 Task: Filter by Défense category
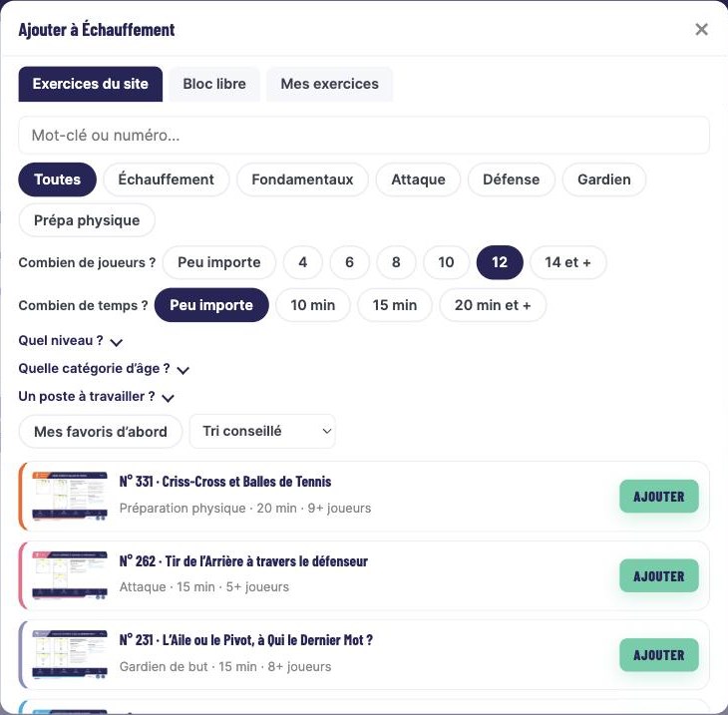[x=512, y=179]
